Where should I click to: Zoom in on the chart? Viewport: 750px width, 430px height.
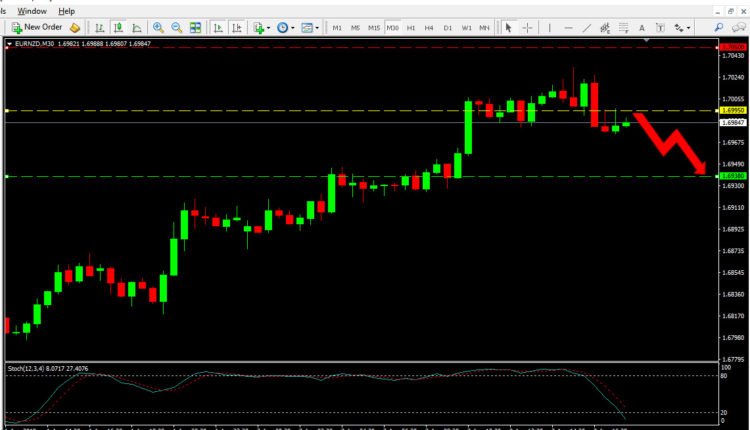coord(158,28)
